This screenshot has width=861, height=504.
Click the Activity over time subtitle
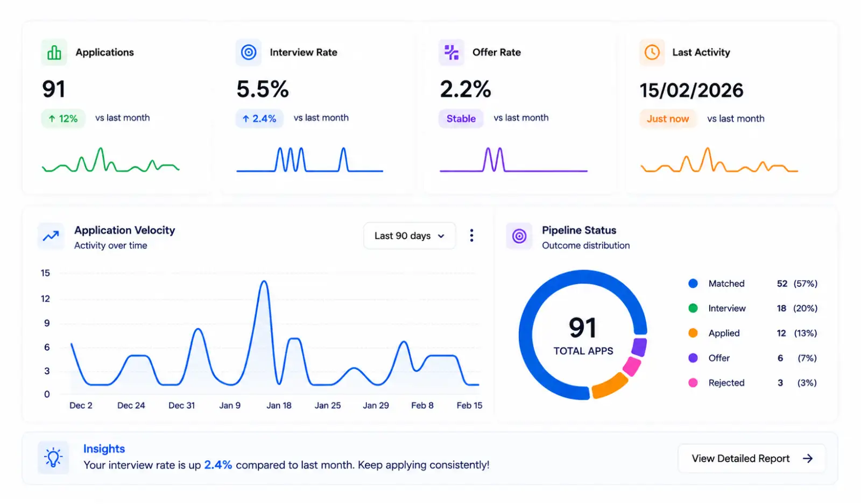click(x=111, y=245)
